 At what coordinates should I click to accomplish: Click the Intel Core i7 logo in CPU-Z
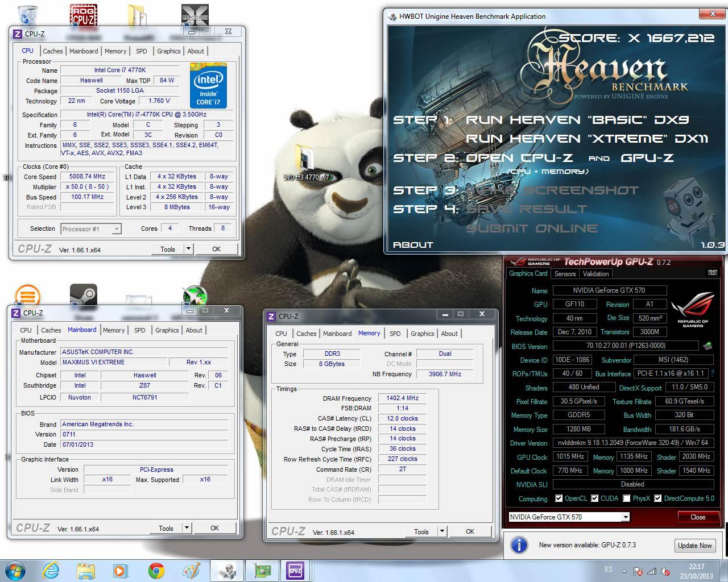coord(208,85)
